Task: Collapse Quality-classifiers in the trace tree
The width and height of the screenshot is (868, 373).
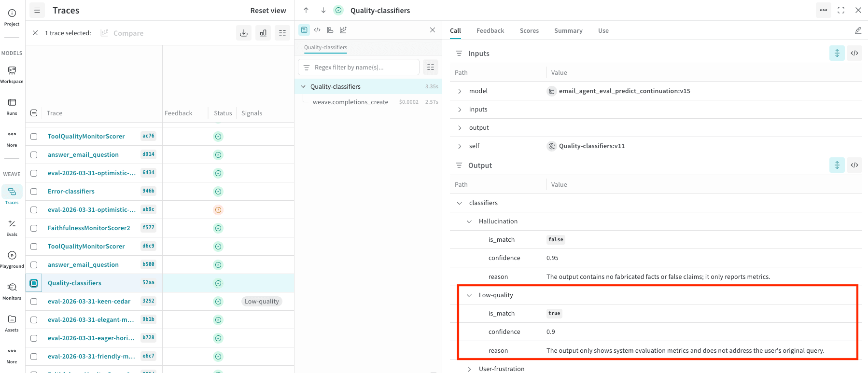Action: point(303,86)
